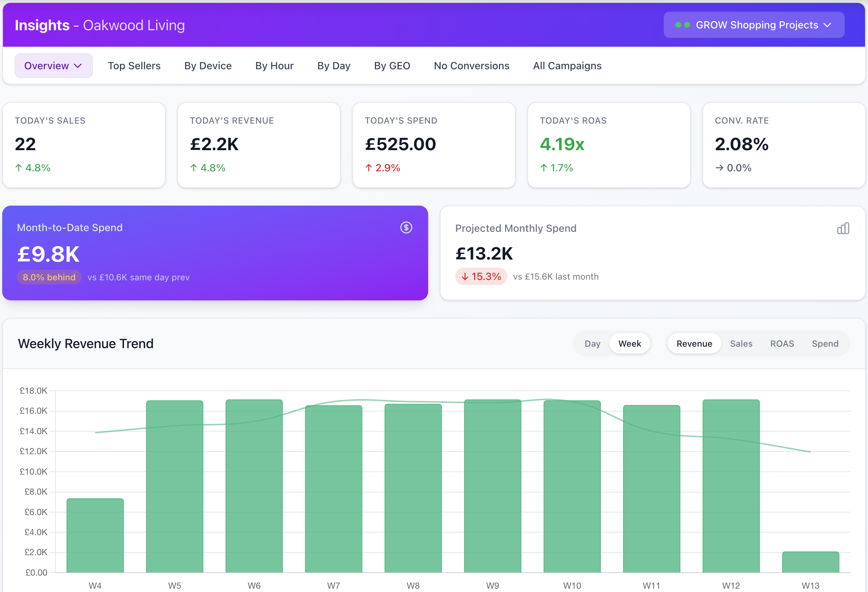Click the red down arrow next to 15.3%
This screenshot has height=592, width=868.
(x=465, y=277)
